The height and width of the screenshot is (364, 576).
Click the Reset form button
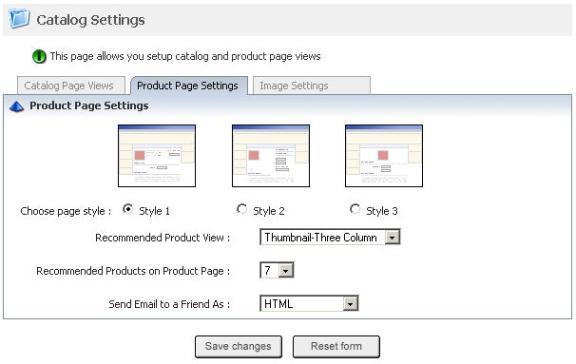[336, 346]
